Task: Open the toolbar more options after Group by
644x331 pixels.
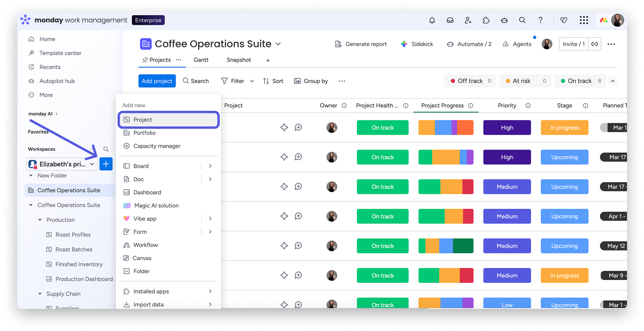Action: pos(342,81)
